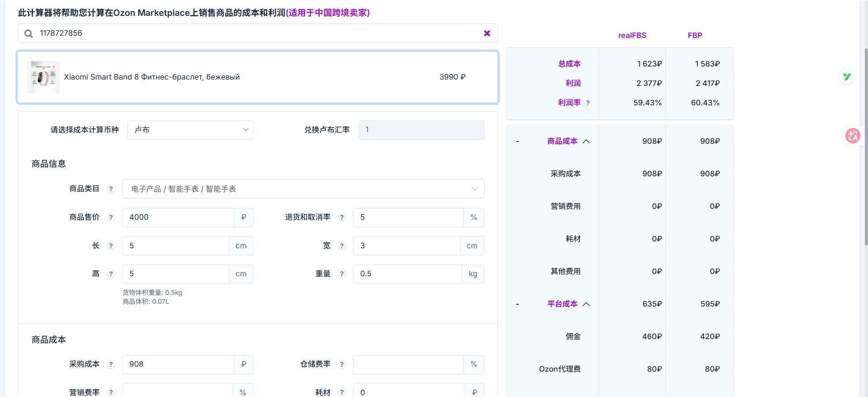Click help icon beside 重量
The height and width of the screenshot is (397, 868).
click(x=342, y=274)
